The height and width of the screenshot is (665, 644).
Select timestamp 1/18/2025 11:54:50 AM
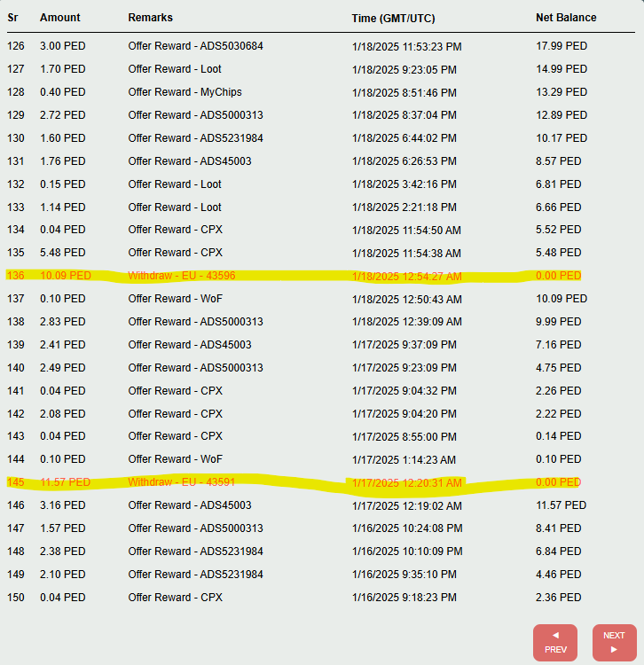click(406, 231)
